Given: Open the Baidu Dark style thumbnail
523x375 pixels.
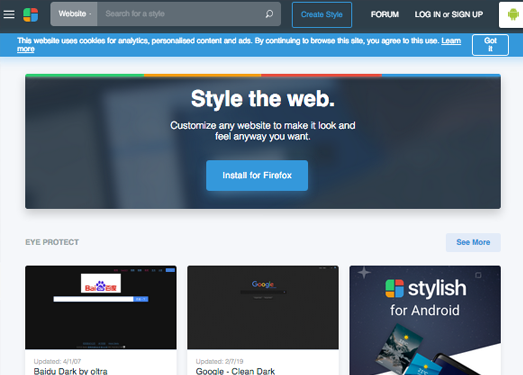Looking at the screenshot, I should [101, 308].
